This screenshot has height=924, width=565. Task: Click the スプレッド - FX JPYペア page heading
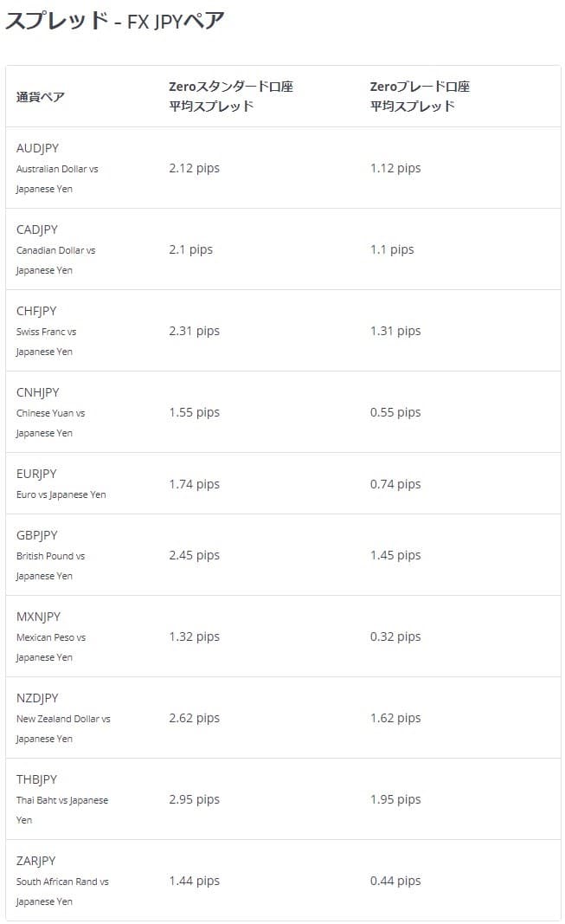(x=115, y=21)
